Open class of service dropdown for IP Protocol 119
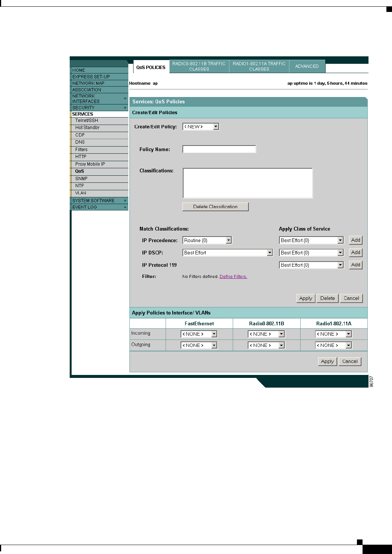392x554 pixels. (311, 265)
